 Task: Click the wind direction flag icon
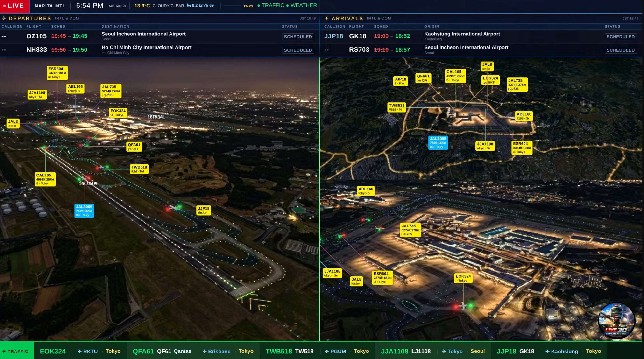pyautogui.click(x=189, y=6)
